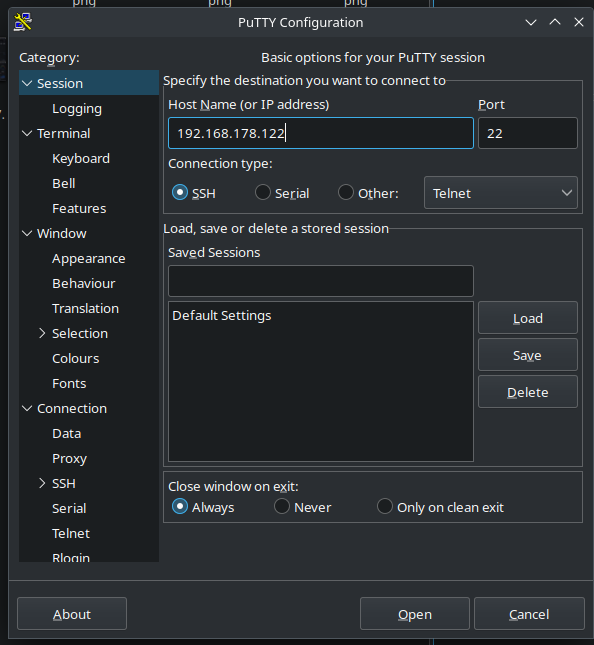Viewport: 594px width, 645px height.
Task: Click the title bar down-chevron minimize icon
Action: click(531, 22)
